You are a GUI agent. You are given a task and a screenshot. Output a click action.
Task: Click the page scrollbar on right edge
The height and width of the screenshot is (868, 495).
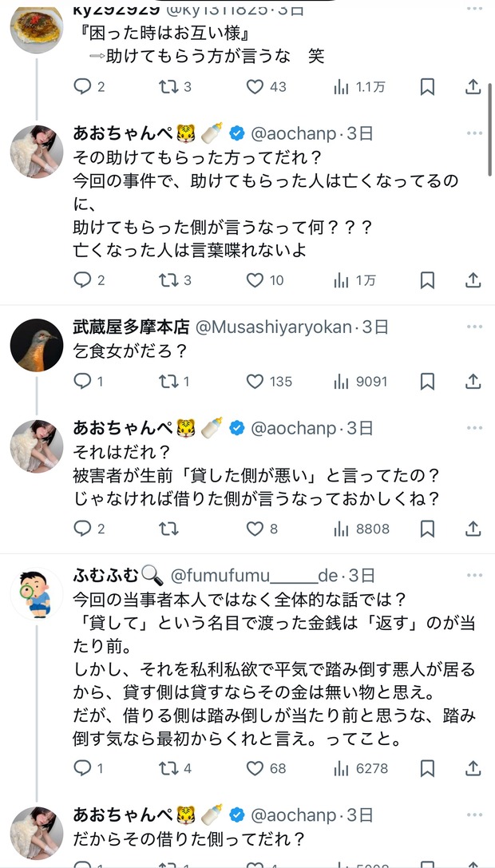point(489,128)
